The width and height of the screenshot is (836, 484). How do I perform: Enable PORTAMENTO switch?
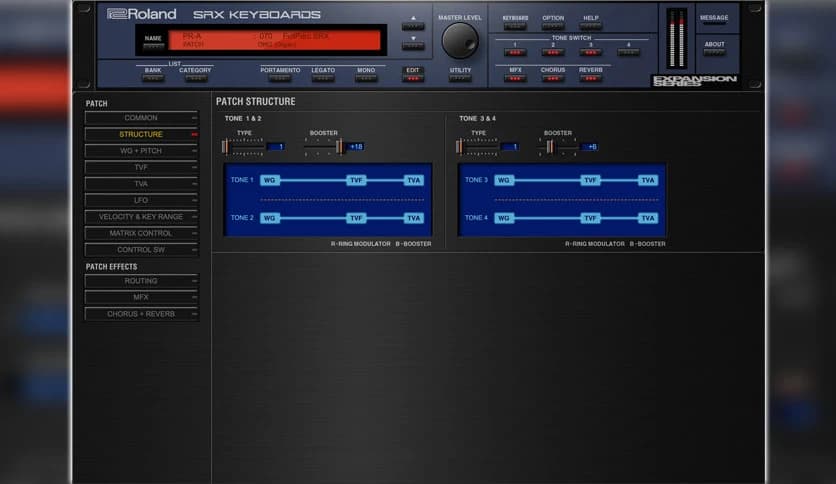(x=280, y=78)
